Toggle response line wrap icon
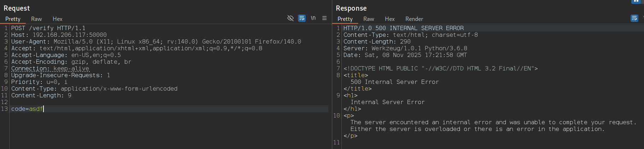Image resolution: width=644 pixels, height=149 pixels. pos(634,18)
